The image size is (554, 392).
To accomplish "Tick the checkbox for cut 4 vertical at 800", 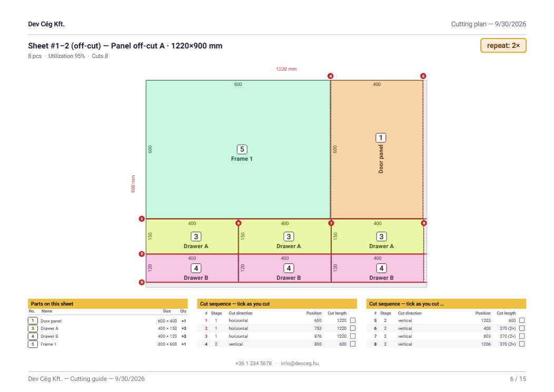I will coord(353,344).
